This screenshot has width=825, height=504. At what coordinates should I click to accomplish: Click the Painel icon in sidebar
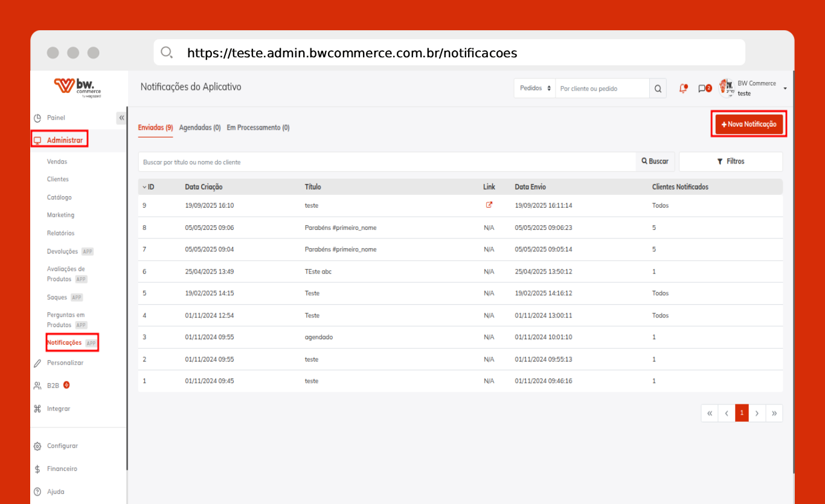37,118
